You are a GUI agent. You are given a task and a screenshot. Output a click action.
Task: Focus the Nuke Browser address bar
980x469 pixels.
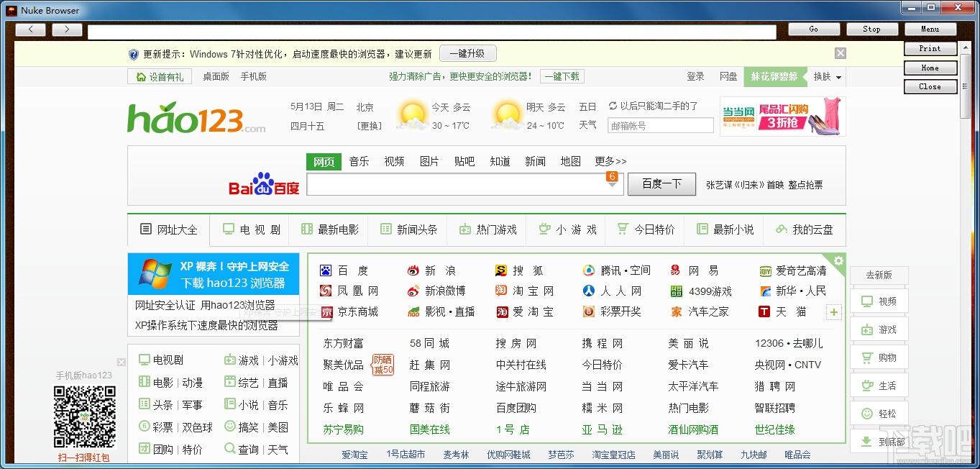[432, 32]
